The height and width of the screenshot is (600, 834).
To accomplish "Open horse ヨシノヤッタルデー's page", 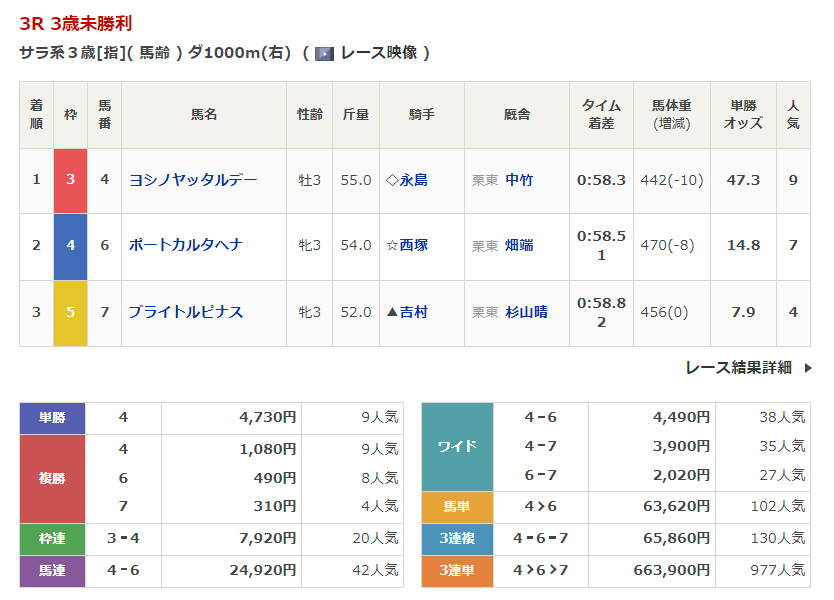I will tap(193, 180).
